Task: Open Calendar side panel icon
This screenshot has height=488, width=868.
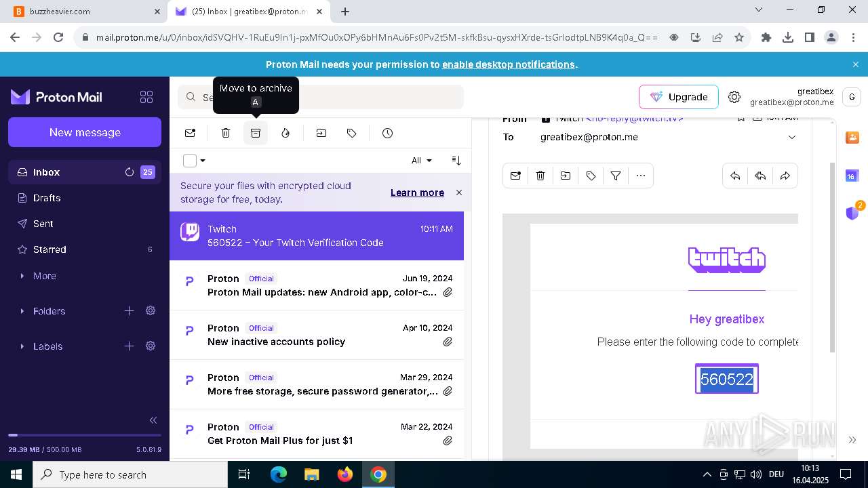Action: 852,176
